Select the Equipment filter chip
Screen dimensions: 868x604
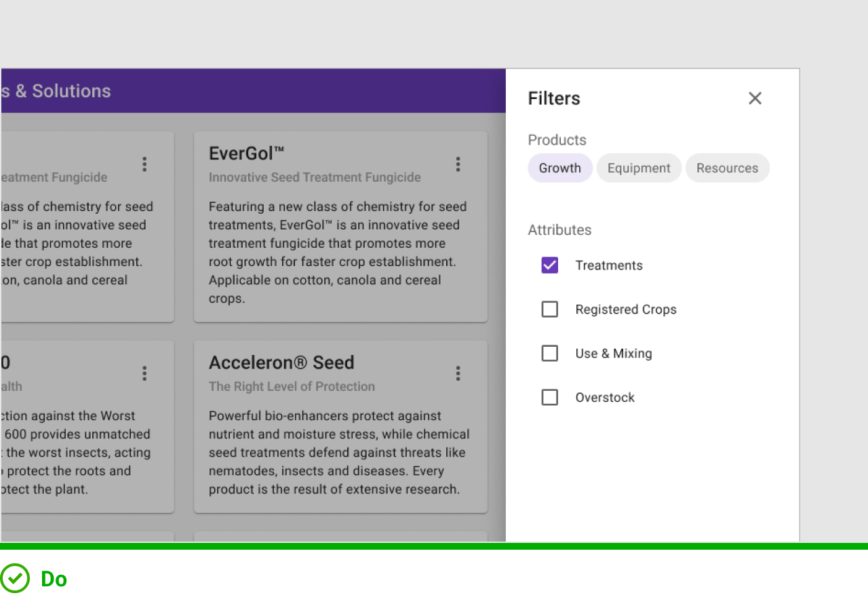639,168
